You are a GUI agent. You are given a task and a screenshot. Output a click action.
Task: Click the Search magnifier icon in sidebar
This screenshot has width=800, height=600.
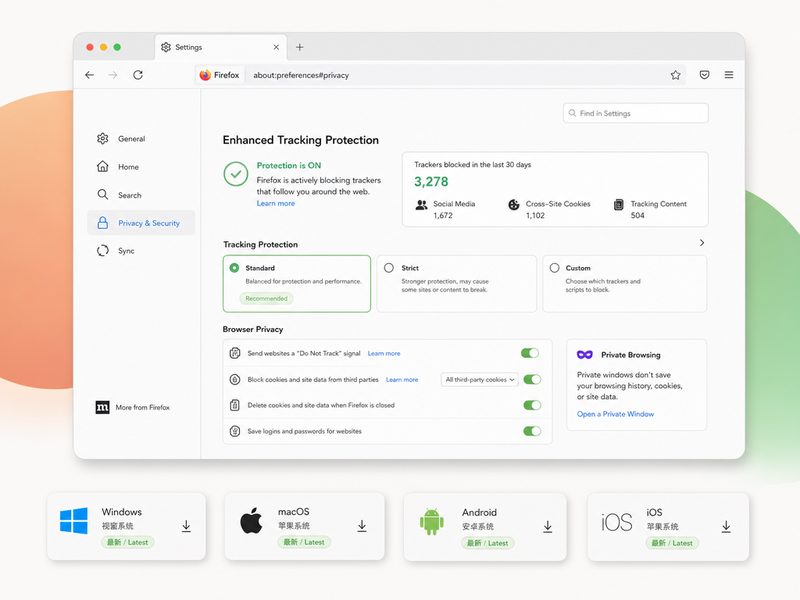point(103,194)
